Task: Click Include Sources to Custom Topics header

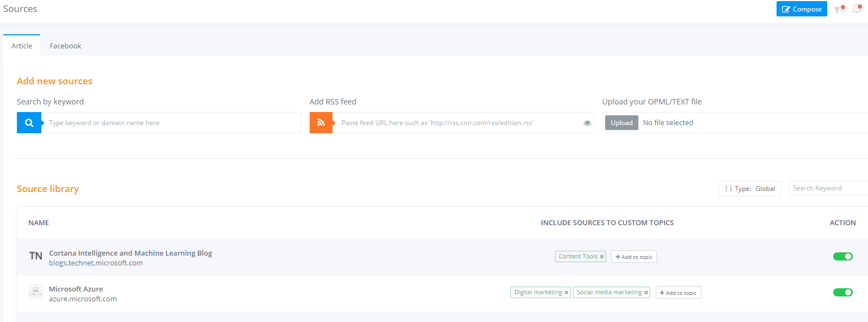Action: [x=607, y=222]
